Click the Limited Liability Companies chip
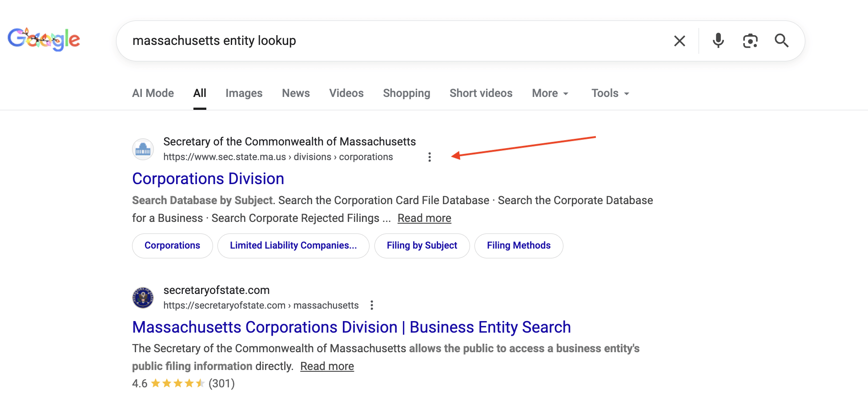The image size is (868, 410). [x=293, y=245]
